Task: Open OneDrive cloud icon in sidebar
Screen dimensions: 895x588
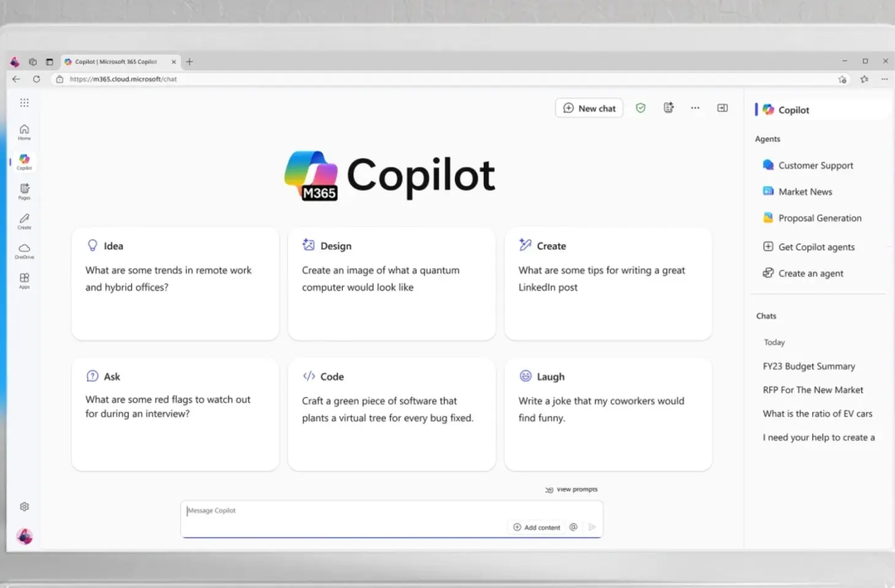Action: coord(24,251)
